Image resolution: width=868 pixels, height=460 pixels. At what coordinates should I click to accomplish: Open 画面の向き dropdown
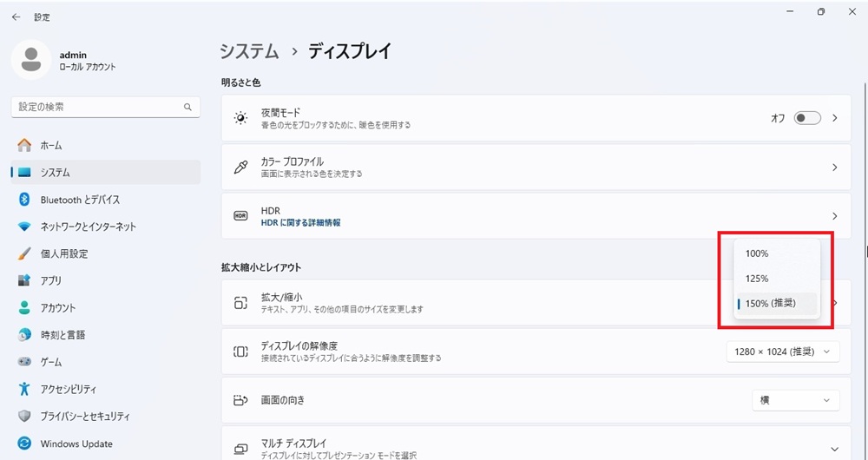point(795,400)
